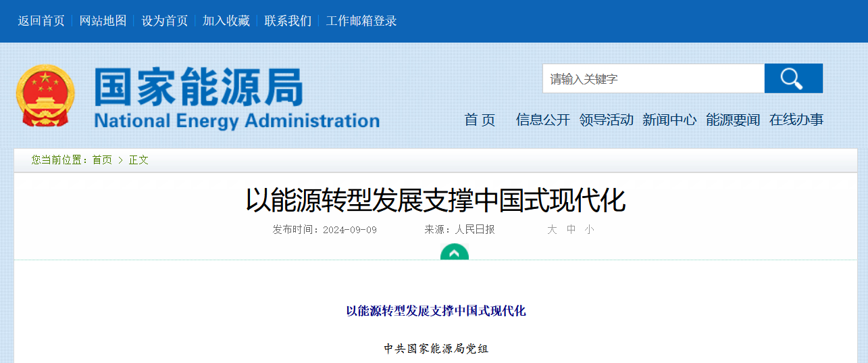
Task: Open the 网站地图 link
Action: (103, 21)
